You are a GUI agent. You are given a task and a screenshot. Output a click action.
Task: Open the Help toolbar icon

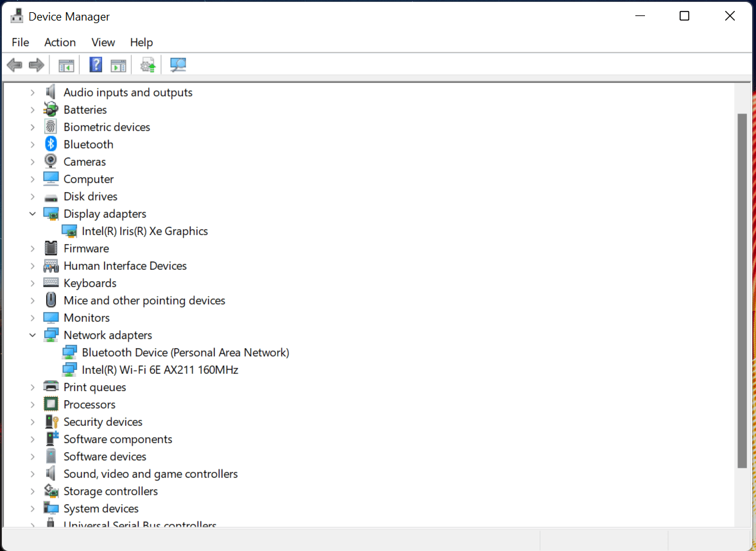tap(95, 64)
